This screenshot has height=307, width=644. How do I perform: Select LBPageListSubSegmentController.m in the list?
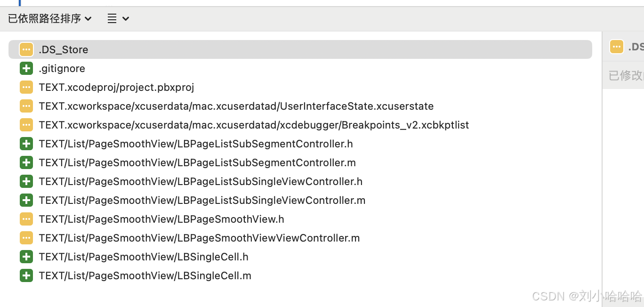[197, 162]
